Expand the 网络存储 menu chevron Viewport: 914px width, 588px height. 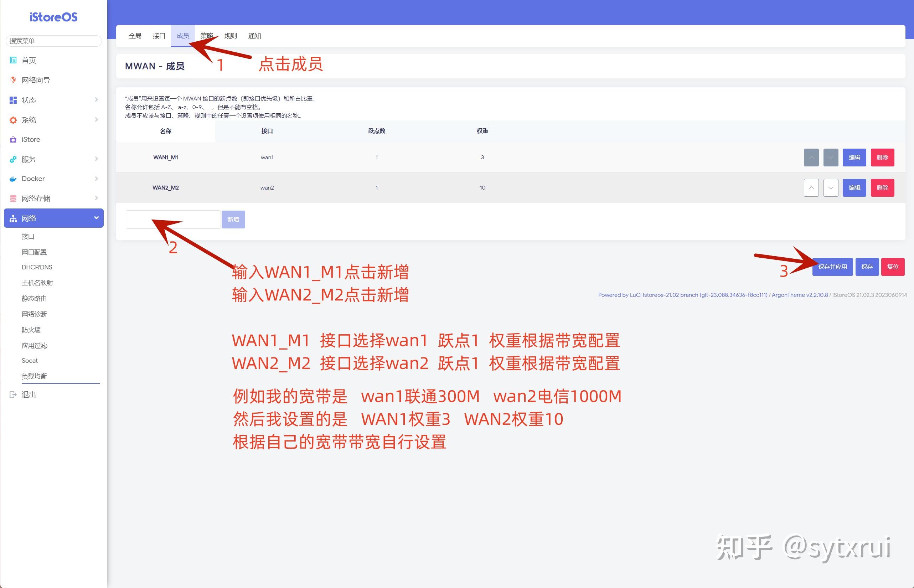[96, 198]
